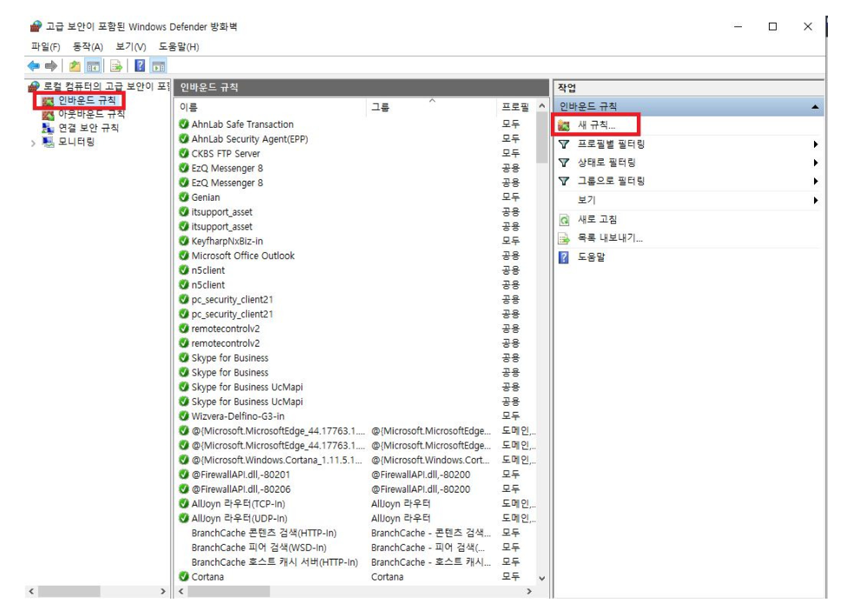The width and height of the screenshot is (867, 616).
Task: Click the rule list scroll down arrow
Action: pos(542,579)
